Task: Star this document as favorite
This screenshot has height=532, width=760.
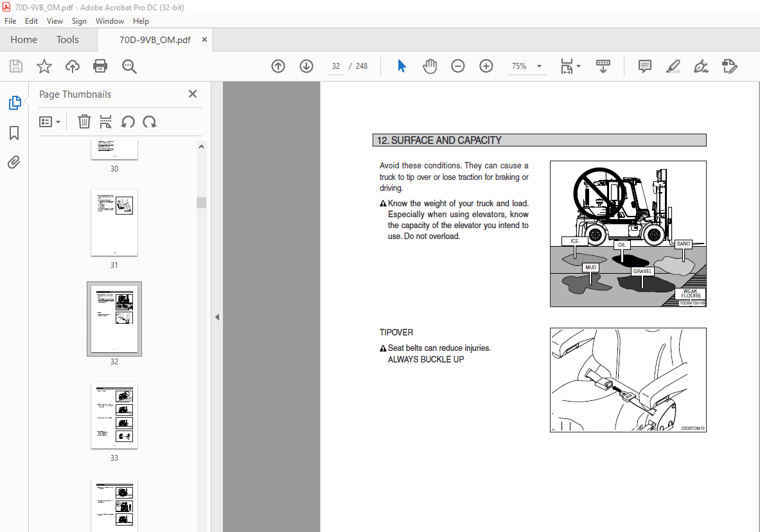Action: tap(44, 66)
